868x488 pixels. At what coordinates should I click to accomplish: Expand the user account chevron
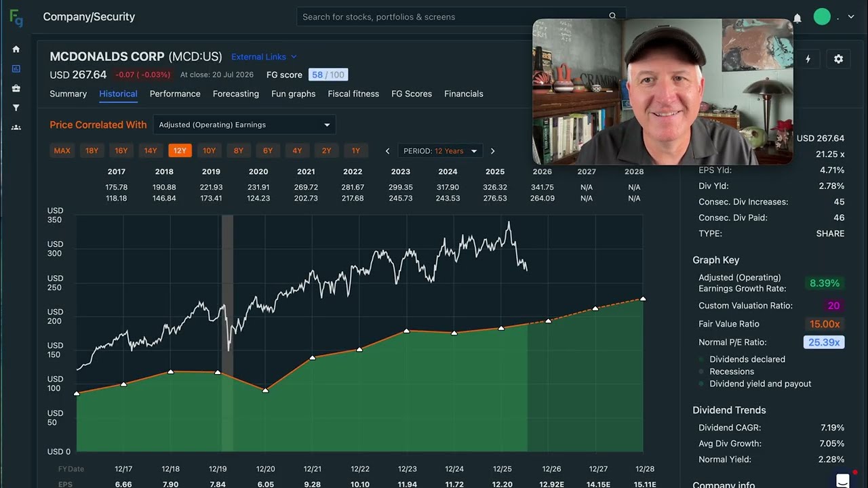click(851, 18)
